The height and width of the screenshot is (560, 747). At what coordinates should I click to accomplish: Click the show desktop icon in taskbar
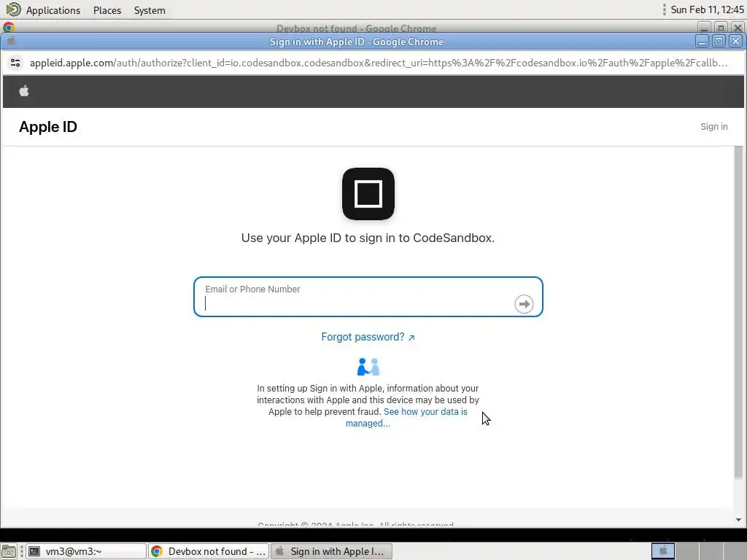[x=9, y=551]
